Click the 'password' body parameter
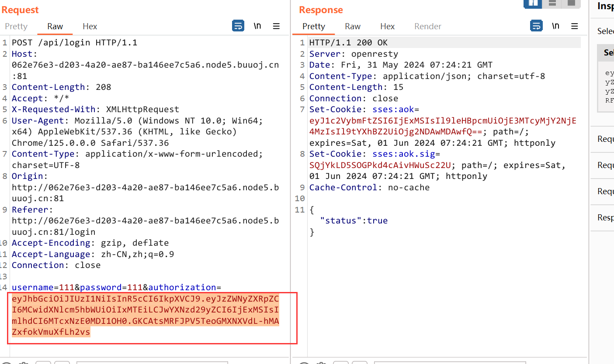Screen dimensions: 614x364 (101, 288)
